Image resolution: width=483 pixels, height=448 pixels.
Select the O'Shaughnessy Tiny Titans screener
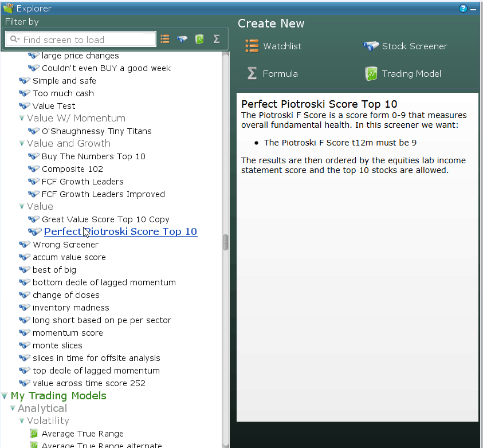pos(96,131)
